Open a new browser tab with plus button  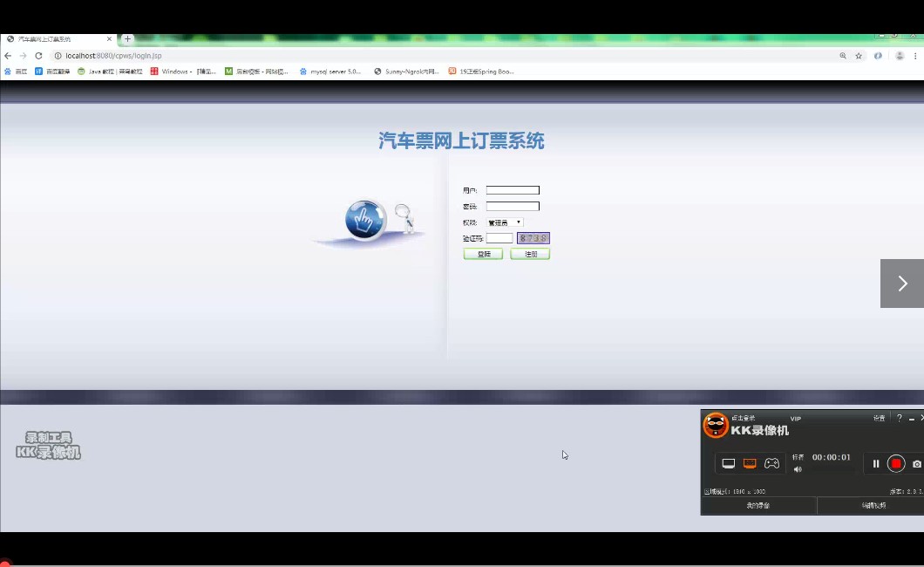coord(127,39)
